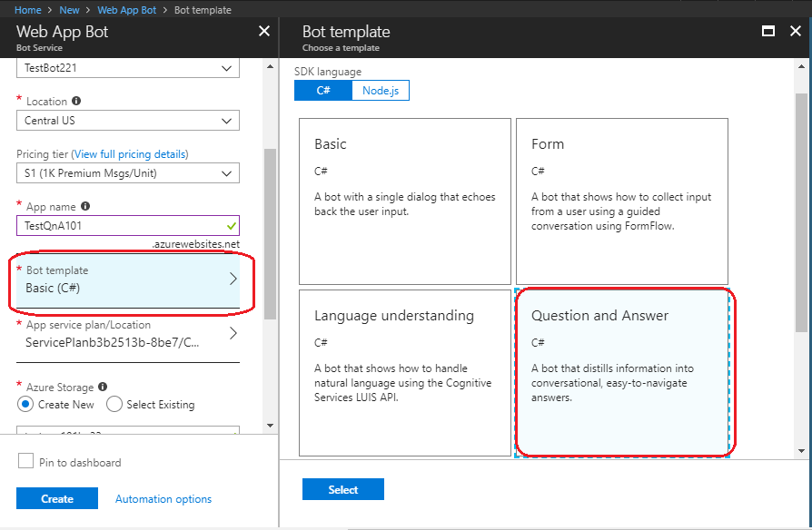The width and height of the screenshot is (812, 530).
Task: Open View full pricing details link
Action: tap(130, 154)
